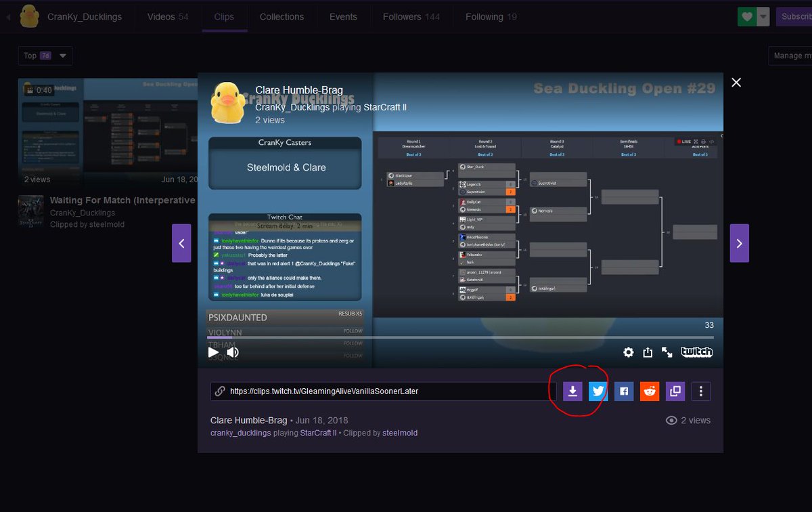Click the StarCraft II game boxart icon
This screenshot has width=812, height=512.
[x=30, y=211]
